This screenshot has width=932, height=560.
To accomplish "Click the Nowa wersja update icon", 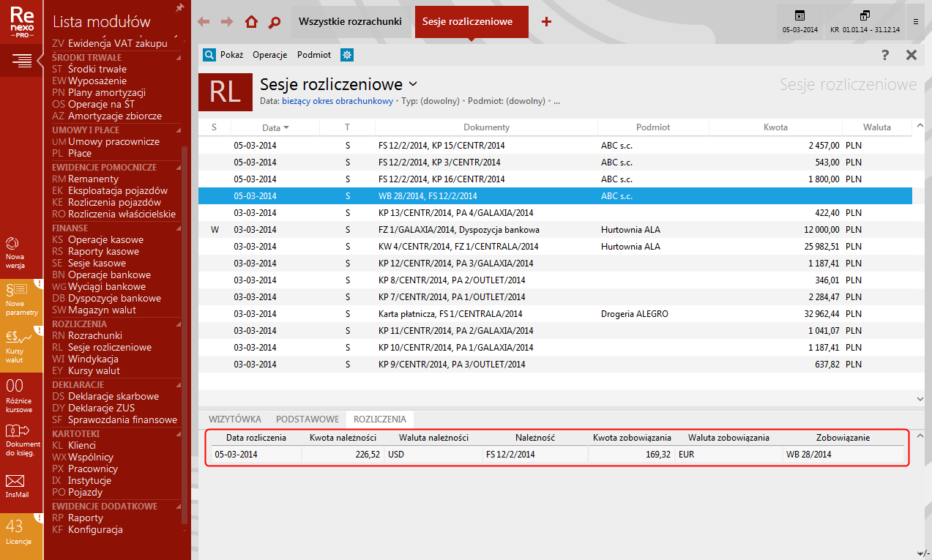I will tap(15, 250).
